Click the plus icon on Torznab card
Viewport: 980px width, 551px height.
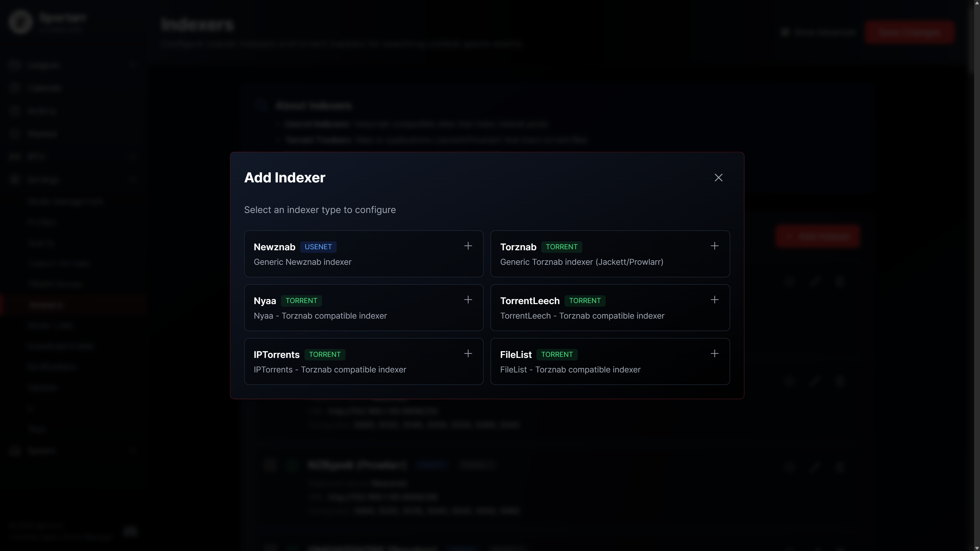click(715, 246)
